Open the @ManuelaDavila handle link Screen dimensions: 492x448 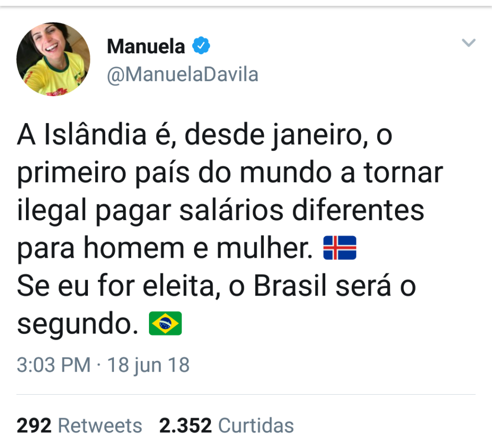coord(182,75)
